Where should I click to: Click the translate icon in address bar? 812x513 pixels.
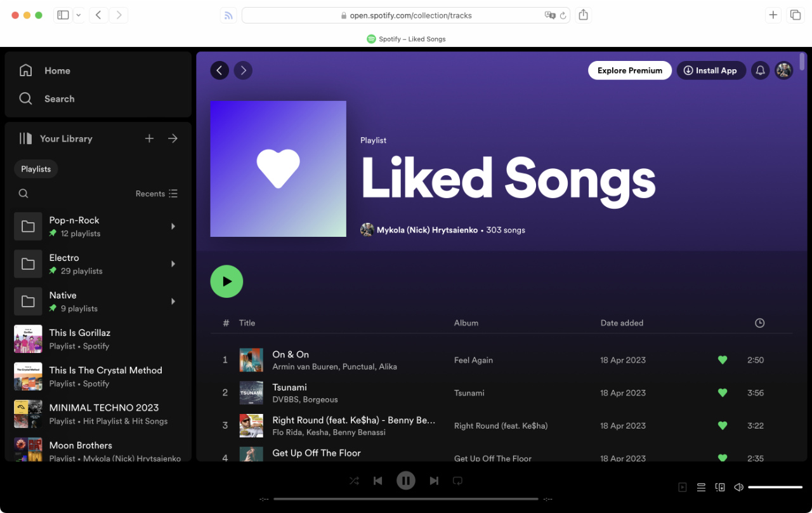click(549, 15)
